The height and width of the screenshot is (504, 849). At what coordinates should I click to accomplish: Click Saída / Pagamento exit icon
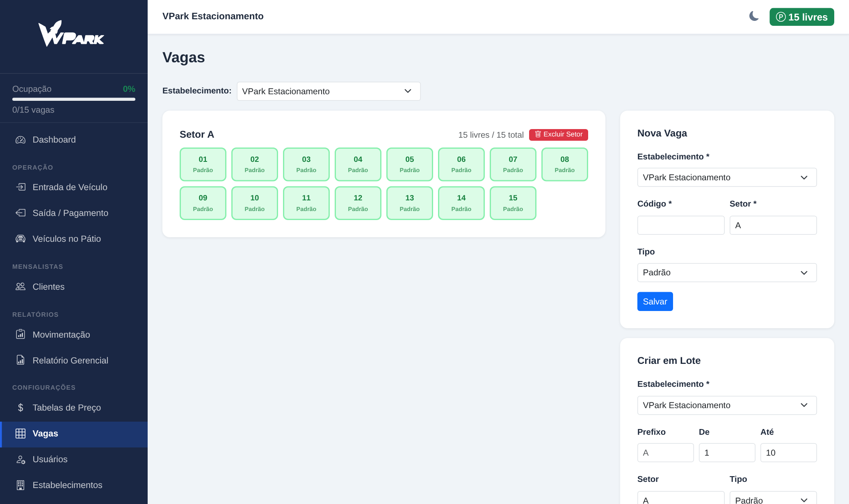[x=21, y=213]
